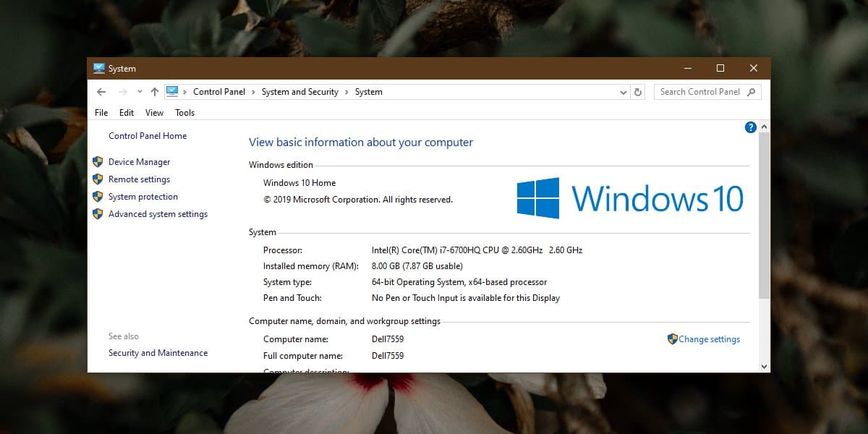Select System and Security breadcrumb

(300, 92)
